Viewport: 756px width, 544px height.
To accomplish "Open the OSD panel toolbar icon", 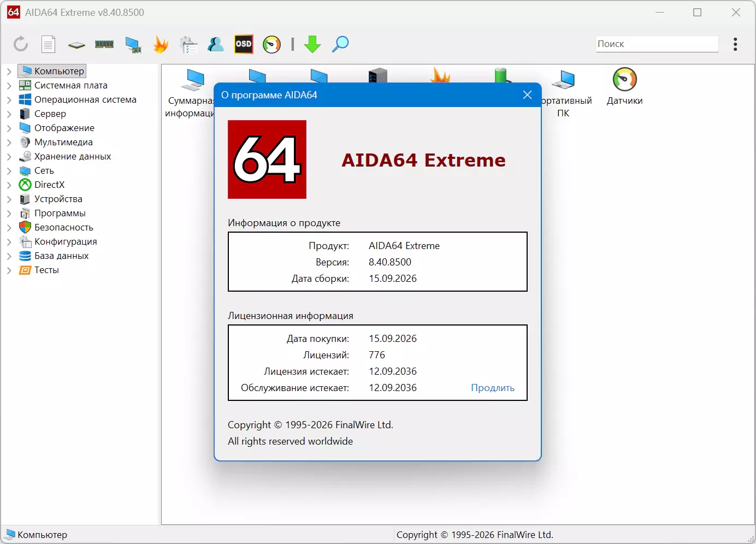I will 244,44.
